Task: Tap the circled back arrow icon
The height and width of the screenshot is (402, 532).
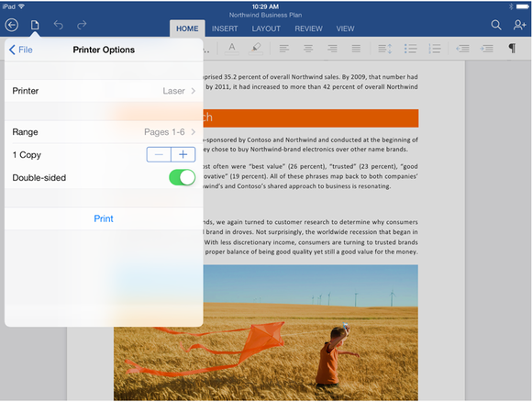Action: (x=12, y=25)
